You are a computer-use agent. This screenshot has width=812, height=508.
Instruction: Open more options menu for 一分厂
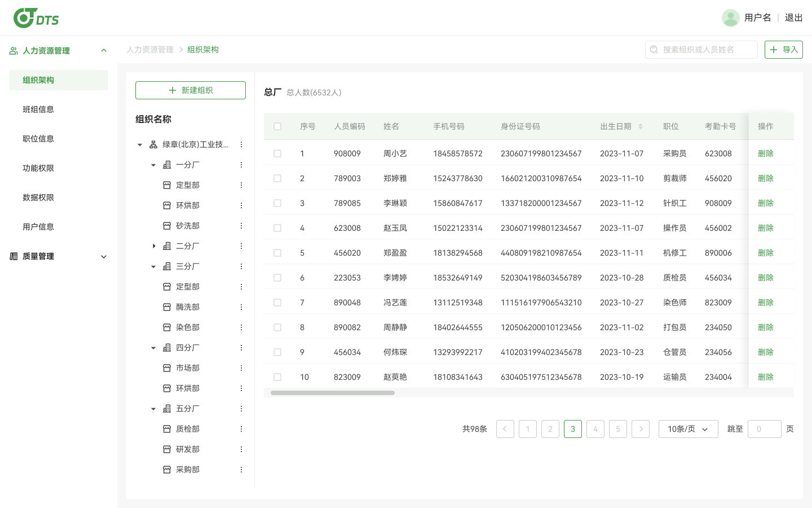[x=241, y=165]
